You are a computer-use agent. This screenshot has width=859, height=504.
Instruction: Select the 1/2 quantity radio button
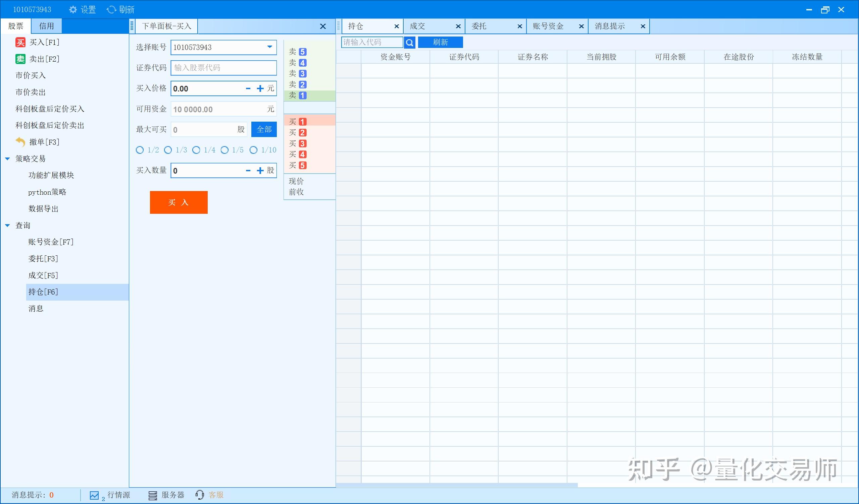coord(140,150)
